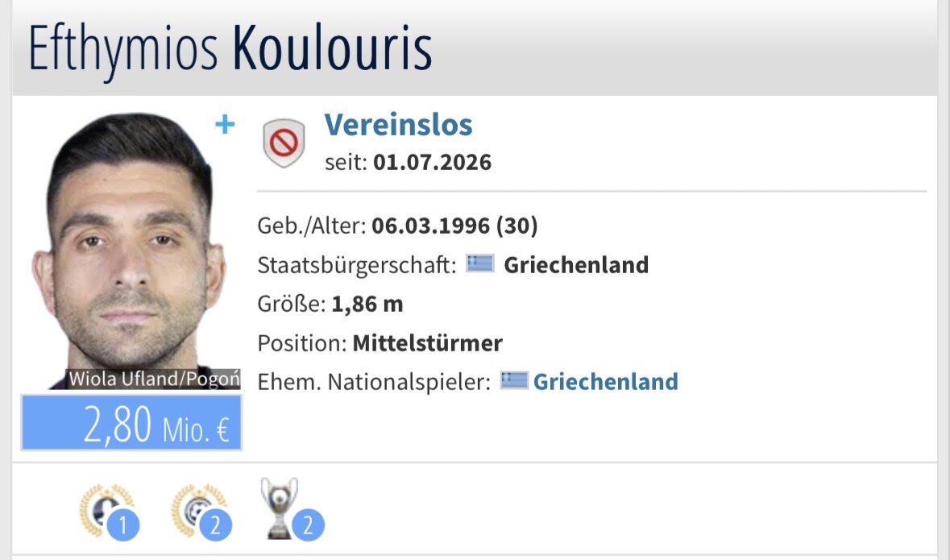The width and height of the screenshot is (950, 560).
Task: Click the Vereinslos no-club shield icon
Action: point(284,143)
